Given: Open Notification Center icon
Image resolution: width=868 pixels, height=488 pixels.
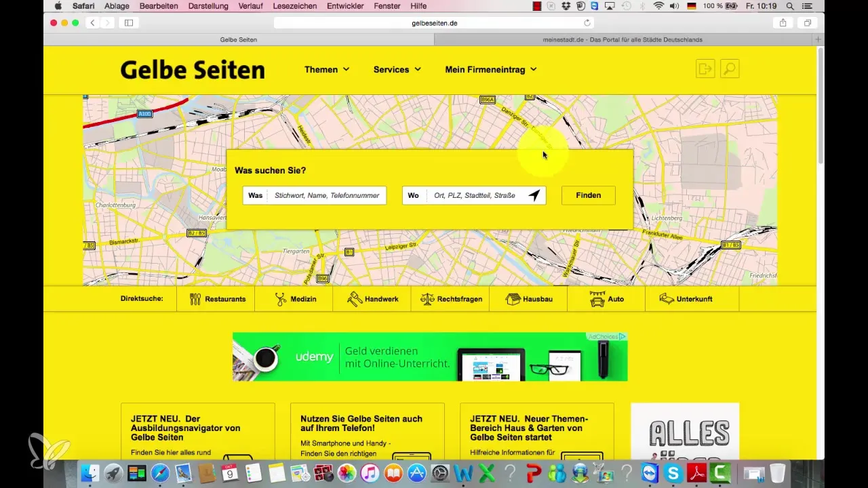Looking at the screenshot, I should click(806, 6).
